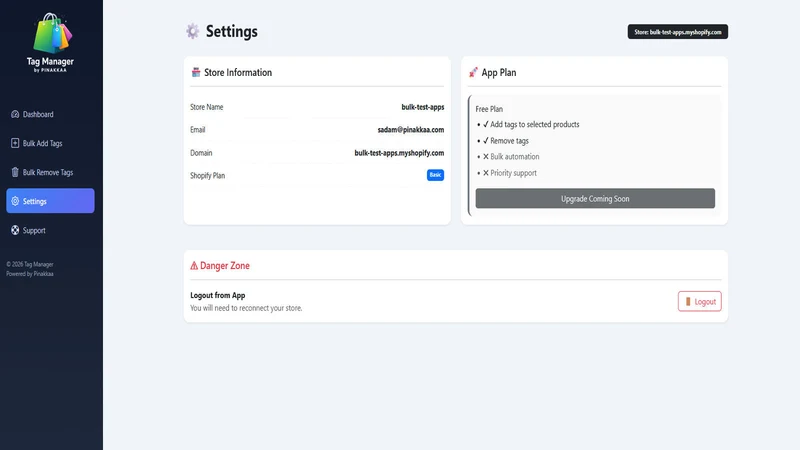
Task: Go to Bulk Add Tags
Action: tap(50, 143)
